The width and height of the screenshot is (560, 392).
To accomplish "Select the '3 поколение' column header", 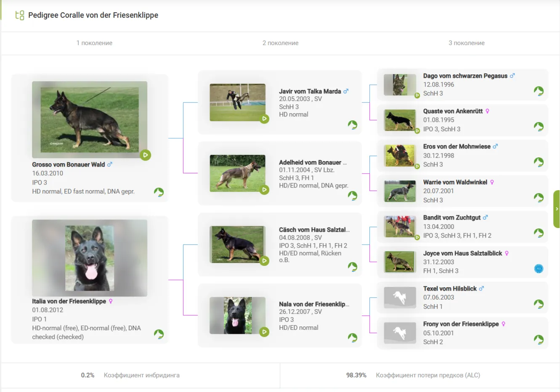I will tap(466, 43).
